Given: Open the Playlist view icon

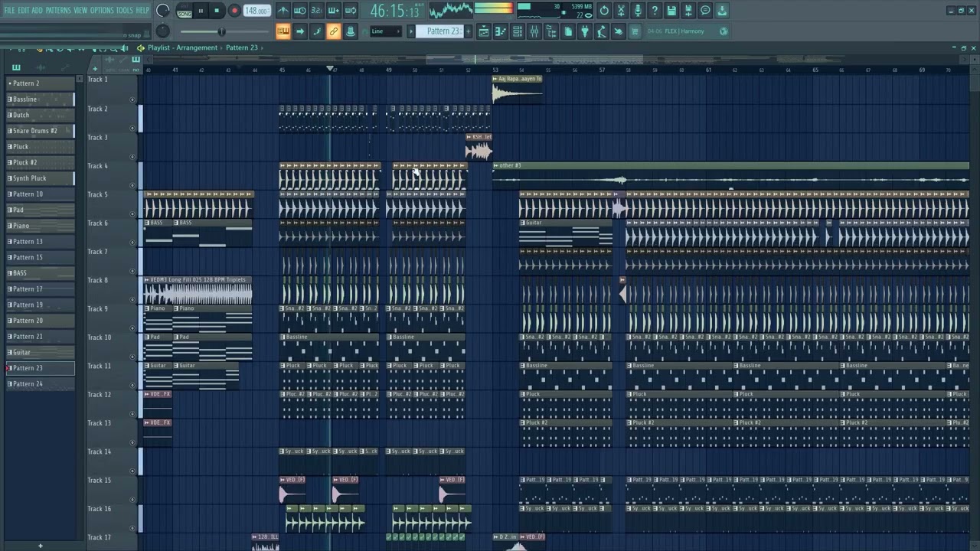Looking at the screenshot, I should click(x=483, y=31).
